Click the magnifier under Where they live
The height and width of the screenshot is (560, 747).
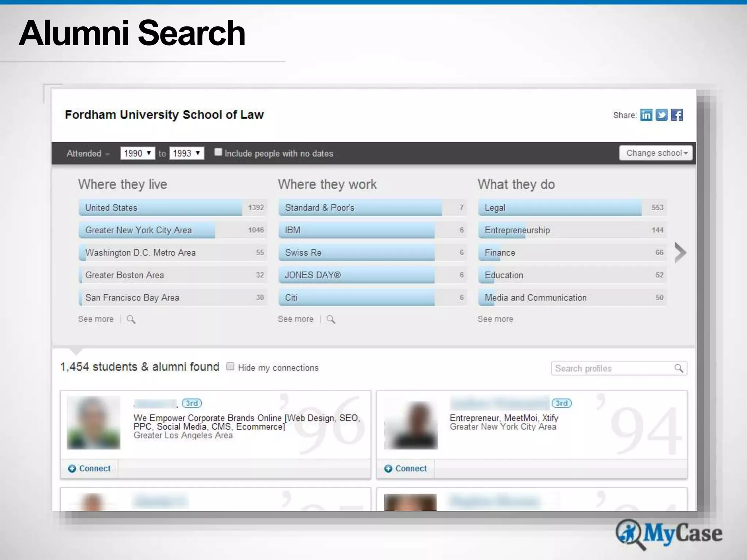coord(131,319)
